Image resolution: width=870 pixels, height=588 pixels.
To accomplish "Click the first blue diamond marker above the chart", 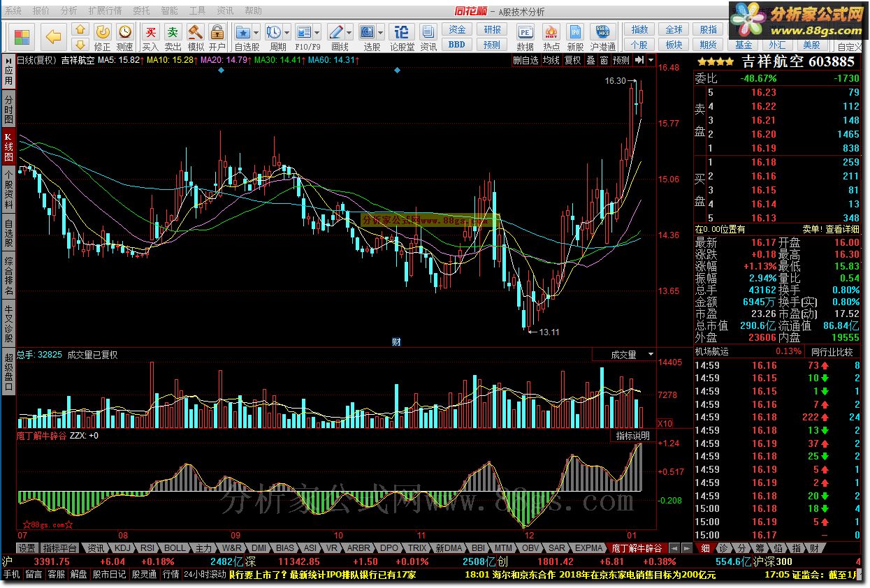I will (x=221, y=71).
